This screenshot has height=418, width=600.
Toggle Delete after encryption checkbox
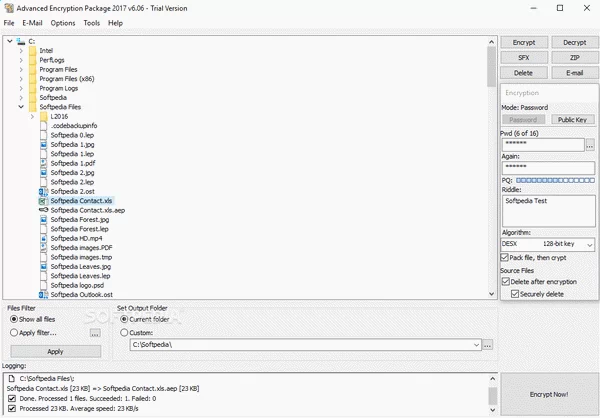[504, 282]
